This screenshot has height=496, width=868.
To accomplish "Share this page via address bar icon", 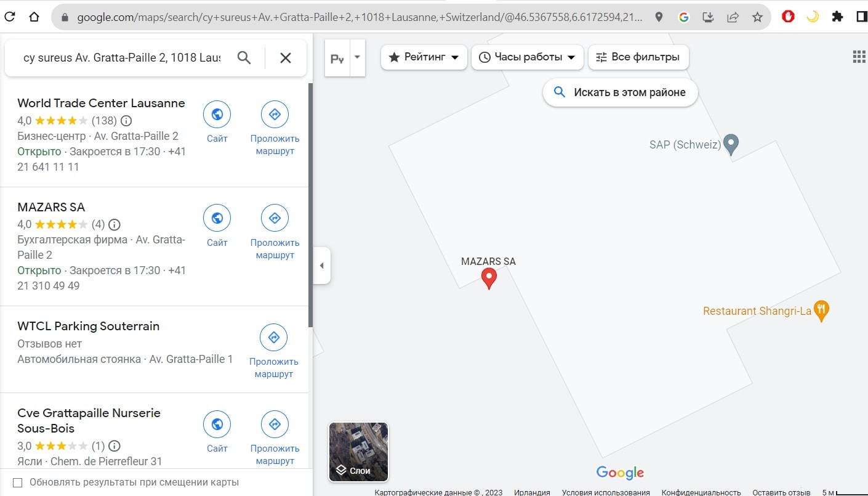I will [x=733, y=17].
